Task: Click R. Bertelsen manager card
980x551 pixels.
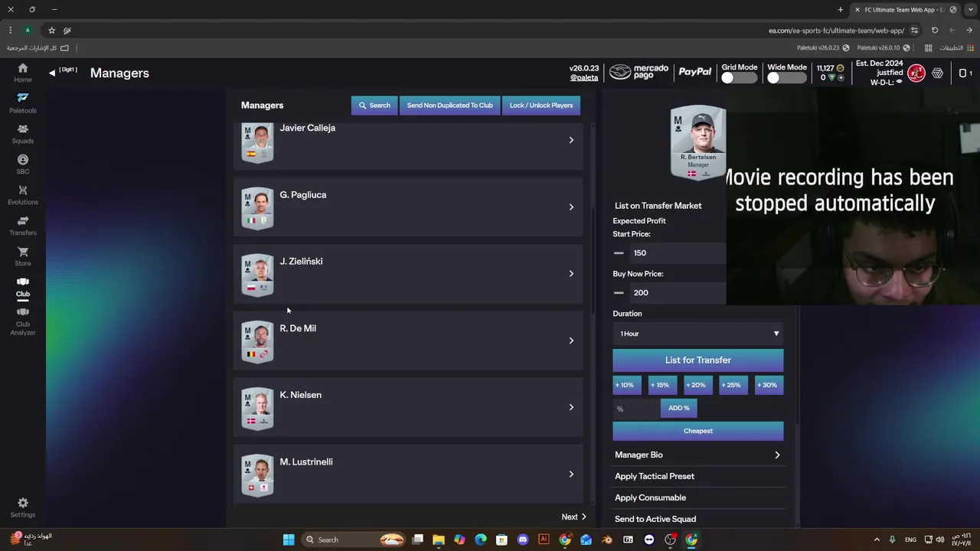Action: pyautogui.click(x=698, y=143)
